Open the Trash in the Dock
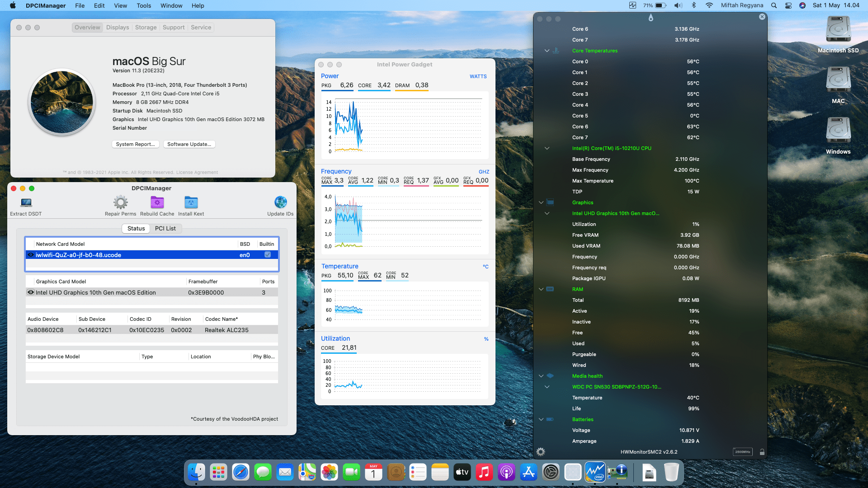The height and width of the screenshot is (488, 868). (671, 472)
